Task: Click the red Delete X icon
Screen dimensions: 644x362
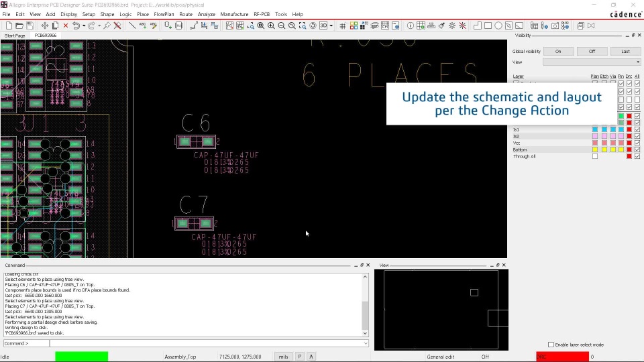Action: point(66,25)
